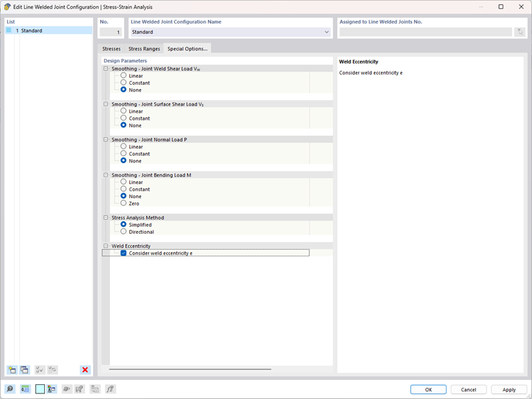The image size is (532, 399).
Task: Collapse the Weld Eccentricity section
Action: [x=106, y=246]
